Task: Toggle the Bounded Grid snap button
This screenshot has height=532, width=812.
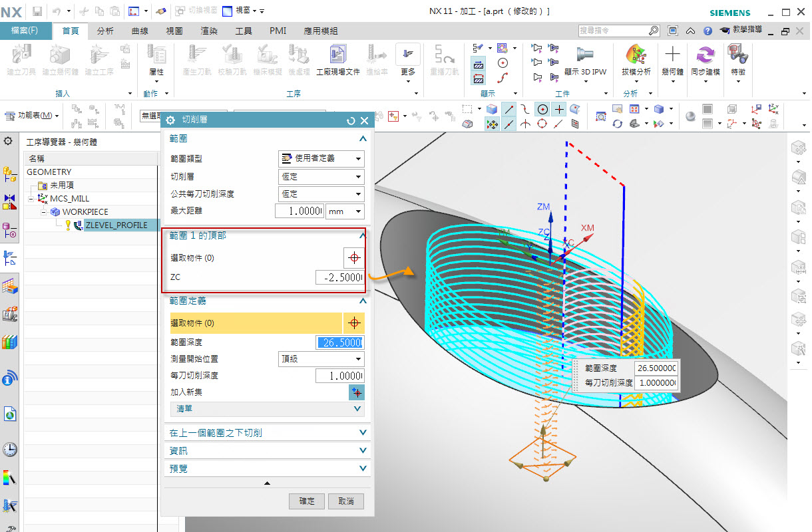Action: click(576, 124)
